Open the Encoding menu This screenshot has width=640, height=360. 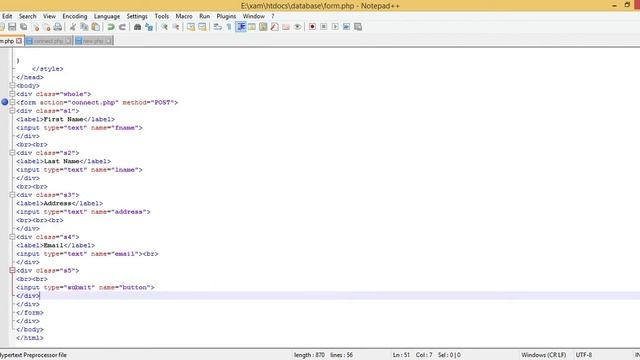coord(75,16)
